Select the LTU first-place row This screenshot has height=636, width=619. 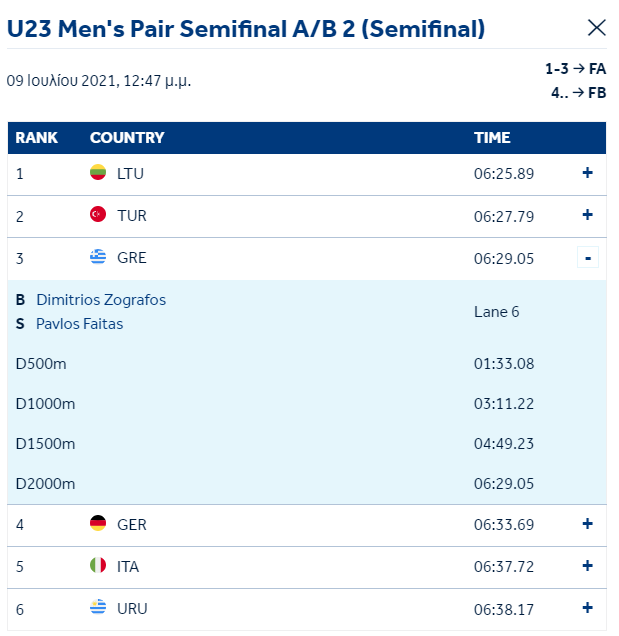307,174
